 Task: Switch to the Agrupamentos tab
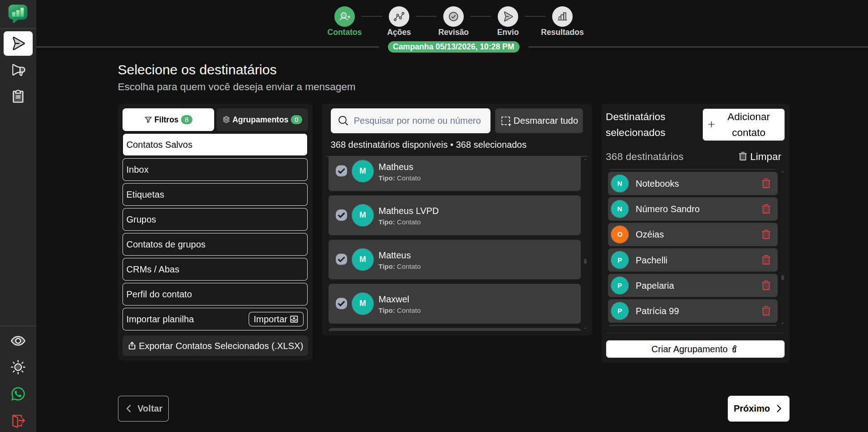pos(262,120)
